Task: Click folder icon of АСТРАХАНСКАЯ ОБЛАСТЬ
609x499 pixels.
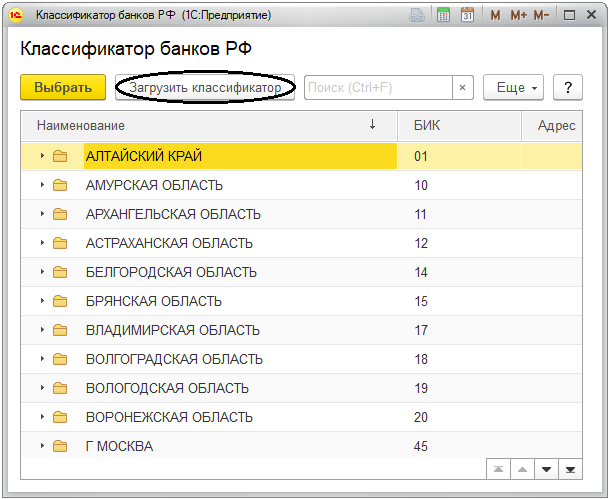Action: click(60, 243)
